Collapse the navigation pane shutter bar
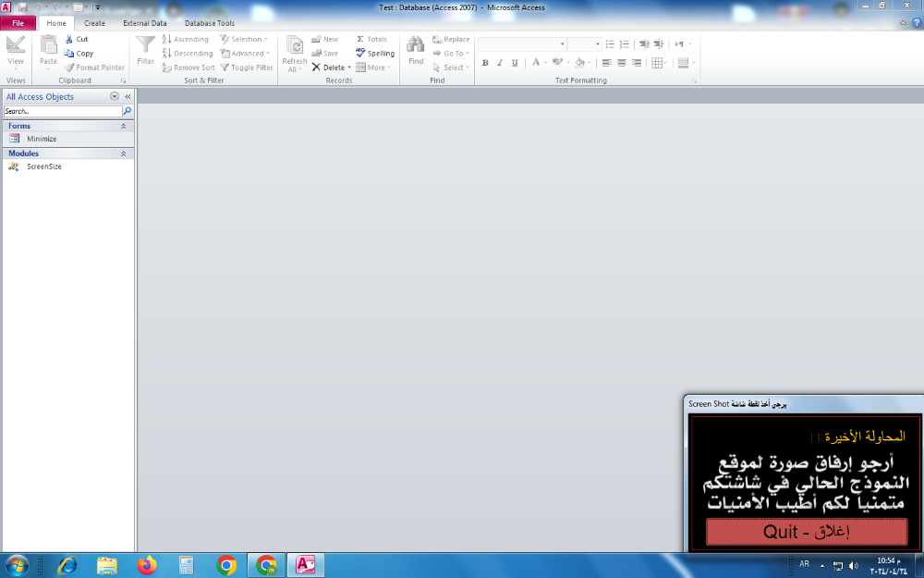Screen dimensions: 924x578 (x=128, y=96)
